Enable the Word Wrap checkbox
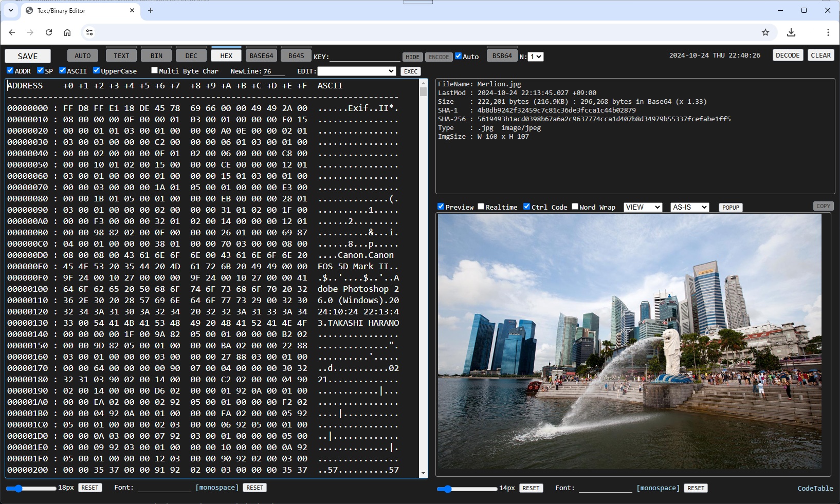This screenshot has width=840, height=504. point(575,207)
